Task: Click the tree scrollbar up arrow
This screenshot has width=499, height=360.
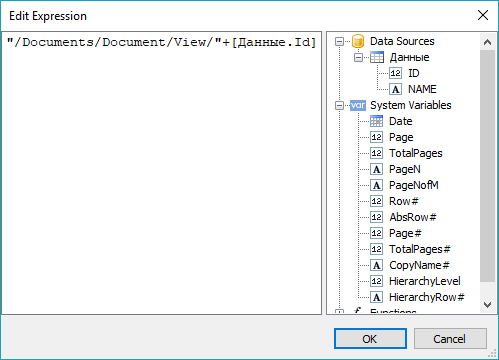Action: (x=487, y=42)
